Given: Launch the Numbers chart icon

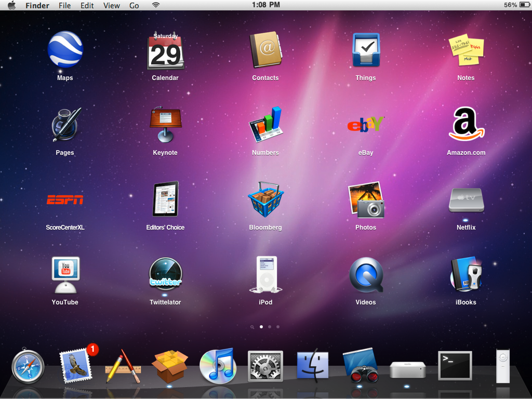Looking at the screenshot, I should [x=265, y=125].
